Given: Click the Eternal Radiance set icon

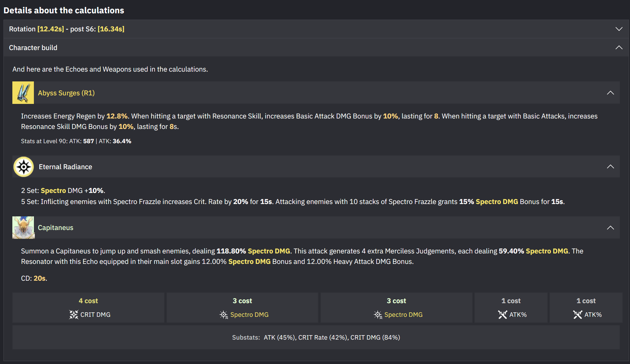Looking at the screenshot, I should [x=24, y=167].
